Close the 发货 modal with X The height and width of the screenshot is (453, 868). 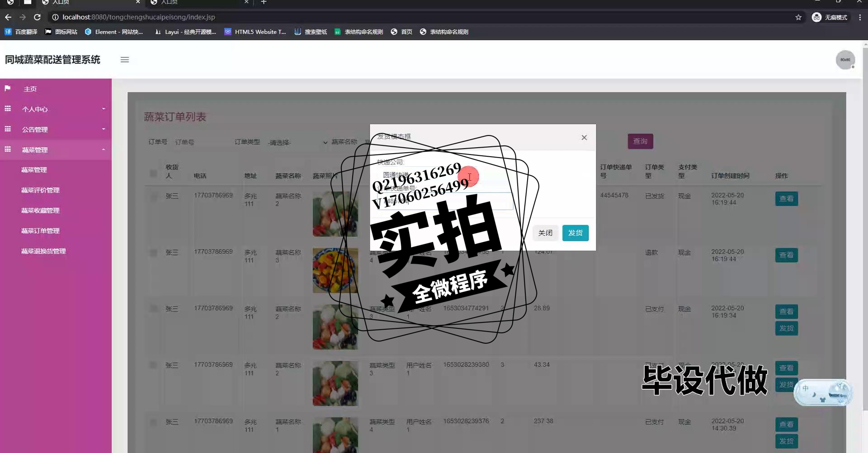(x=584, y=137)
